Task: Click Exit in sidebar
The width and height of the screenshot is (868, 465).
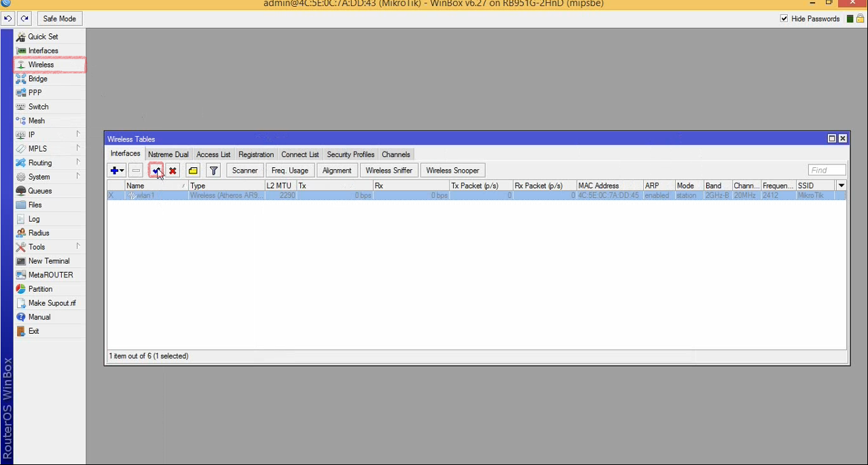Action: pos(49,331)
